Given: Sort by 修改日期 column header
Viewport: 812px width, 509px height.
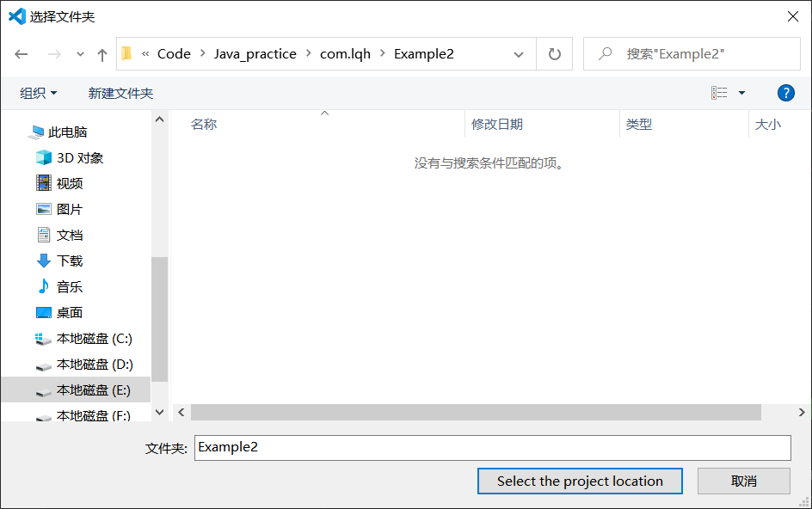Looking at the screenshot, I should (497, 125).
